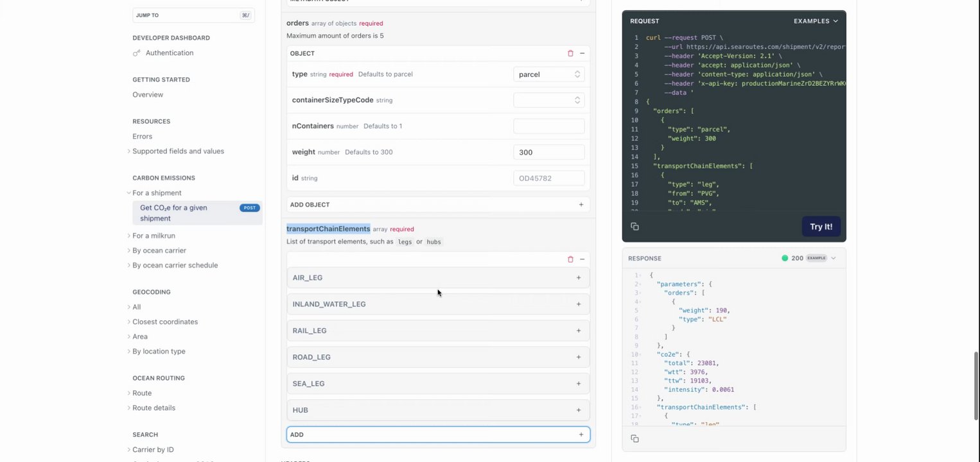Go to Authentication page
This screenshot has width=980, height=462.
coord(170,53)
